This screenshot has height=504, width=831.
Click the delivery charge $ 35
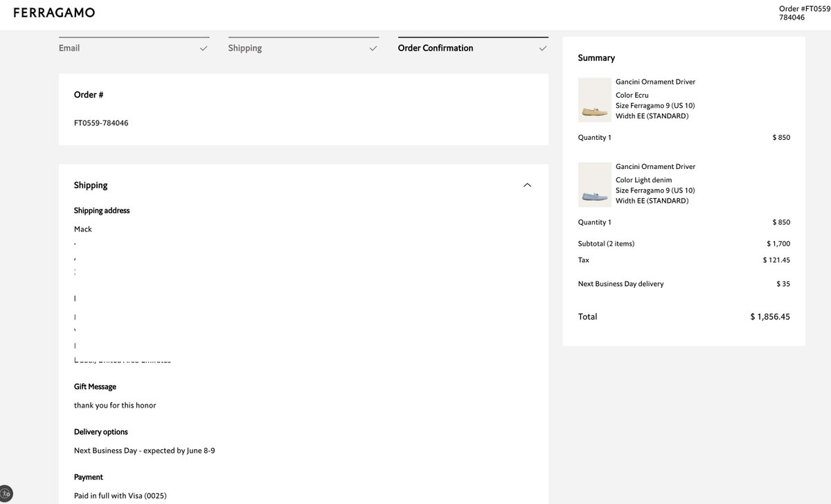point(783,284)
